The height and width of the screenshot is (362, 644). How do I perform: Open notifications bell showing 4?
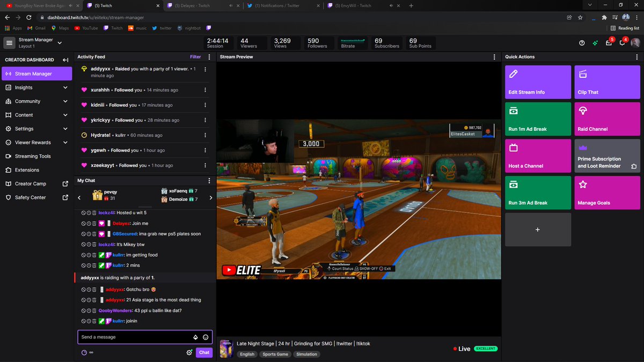[x=622, y=43]
